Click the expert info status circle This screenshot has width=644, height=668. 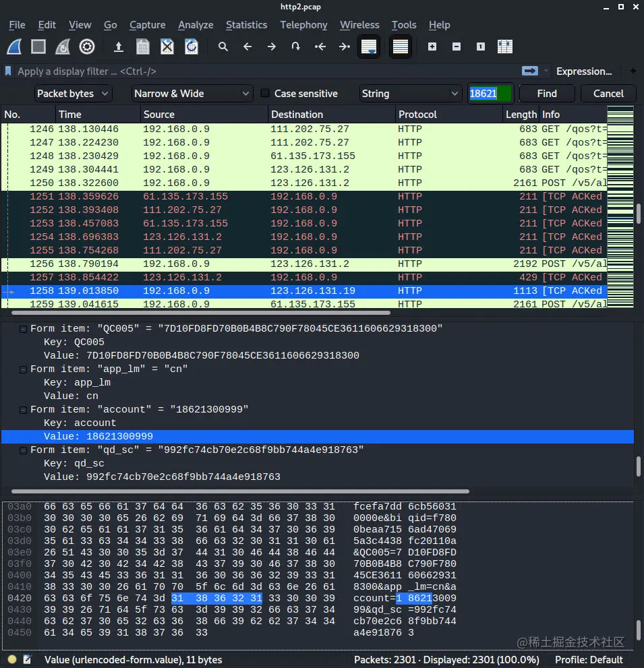(x=12, y=659)
